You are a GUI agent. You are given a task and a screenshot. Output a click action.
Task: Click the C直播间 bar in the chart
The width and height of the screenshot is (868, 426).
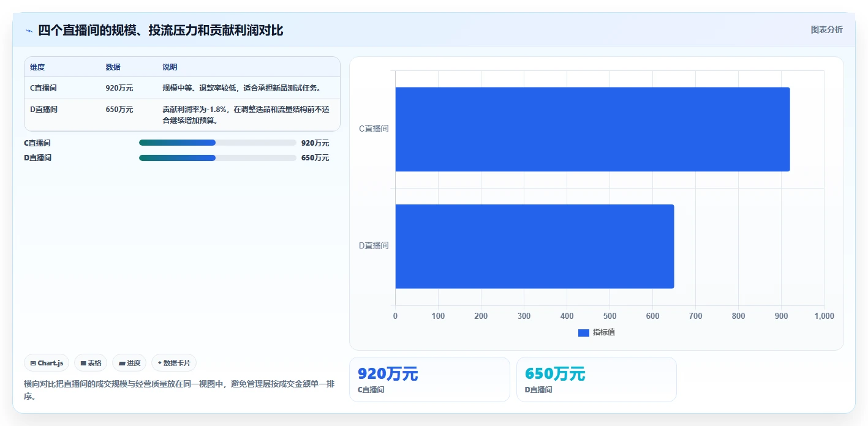(592, 129)
